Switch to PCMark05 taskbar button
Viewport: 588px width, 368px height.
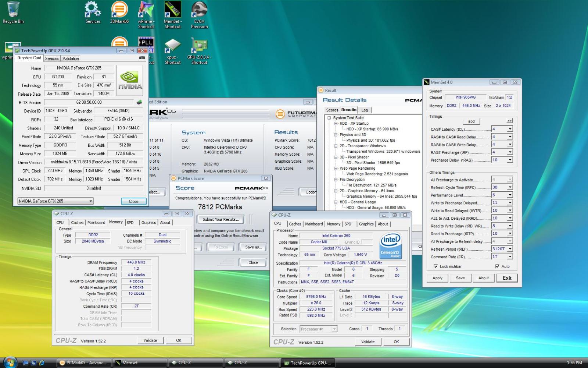(83, 363)
